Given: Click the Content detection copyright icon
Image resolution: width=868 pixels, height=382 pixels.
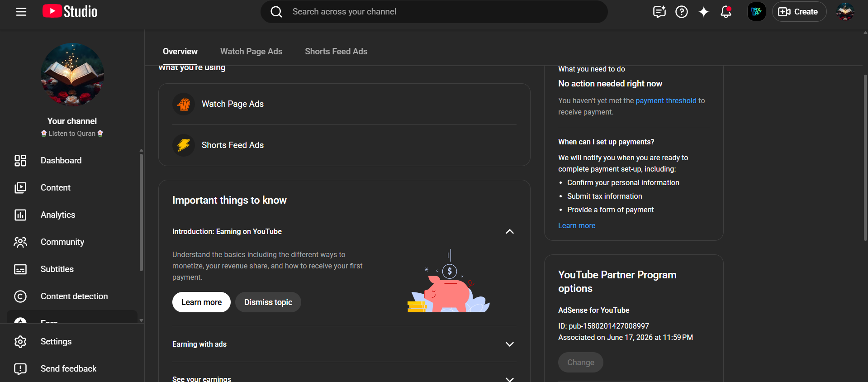Looking at the screenshot, I should [20, 296].
